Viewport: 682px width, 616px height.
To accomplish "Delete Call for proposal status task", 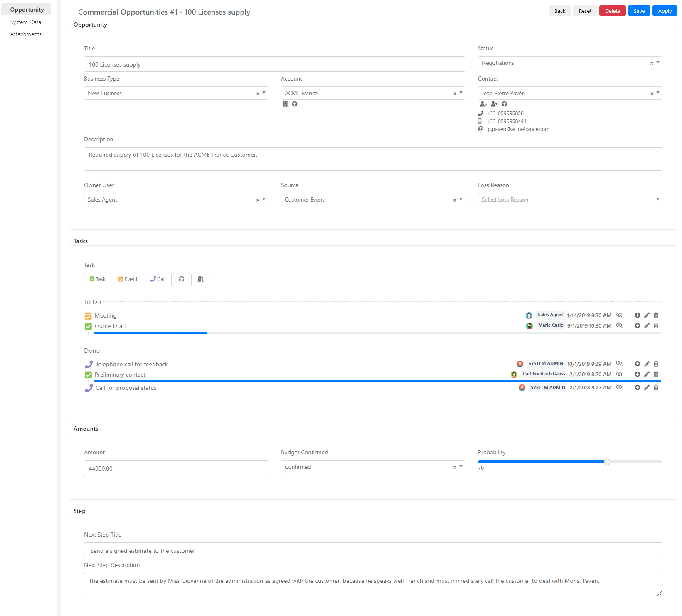I will 656,387.
